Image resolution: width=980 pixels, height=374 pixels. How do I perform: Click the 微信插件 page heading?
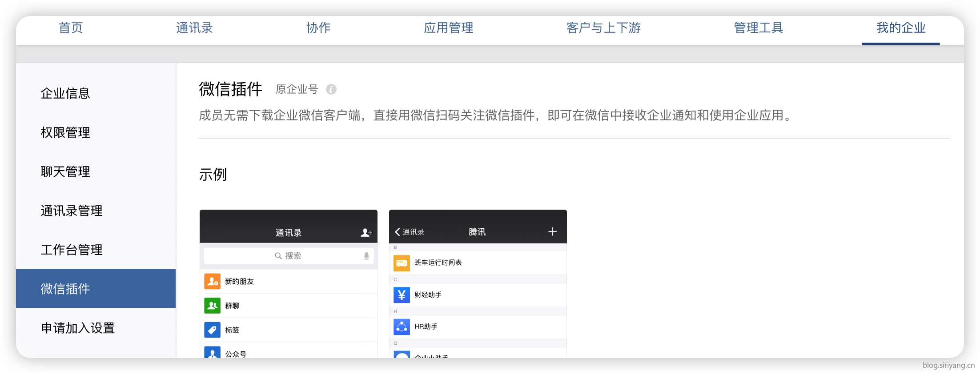pos(231,89)
